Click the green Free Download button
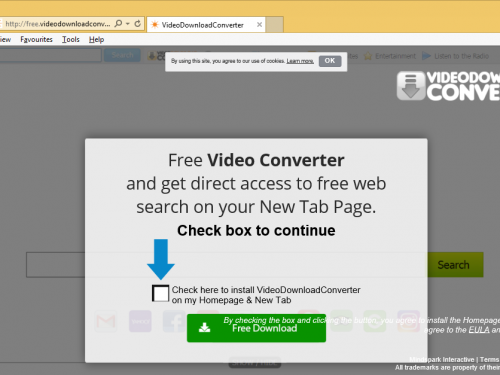The image size is (500, 375). point(256,328)
